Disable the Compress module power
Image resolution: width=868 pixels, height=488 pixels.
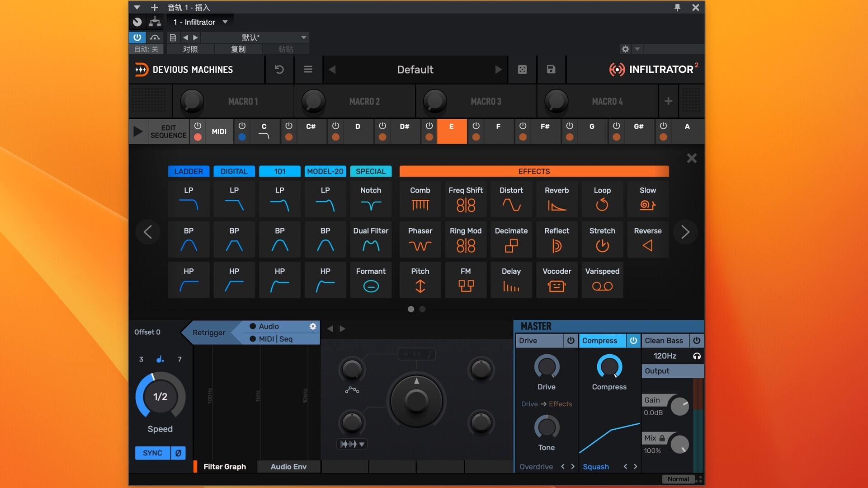point(633,341)
